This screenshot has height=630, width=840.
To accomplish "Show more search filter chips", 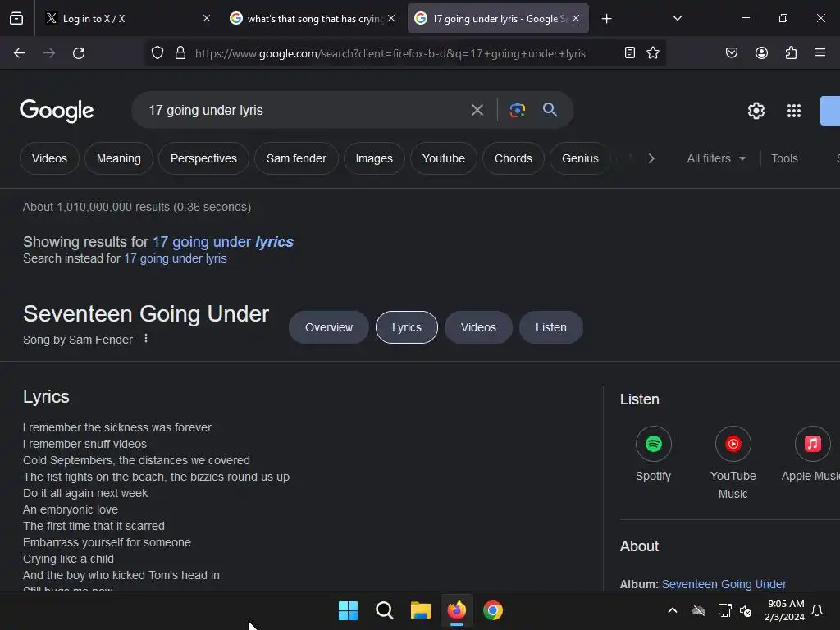I will coord(651,158).
